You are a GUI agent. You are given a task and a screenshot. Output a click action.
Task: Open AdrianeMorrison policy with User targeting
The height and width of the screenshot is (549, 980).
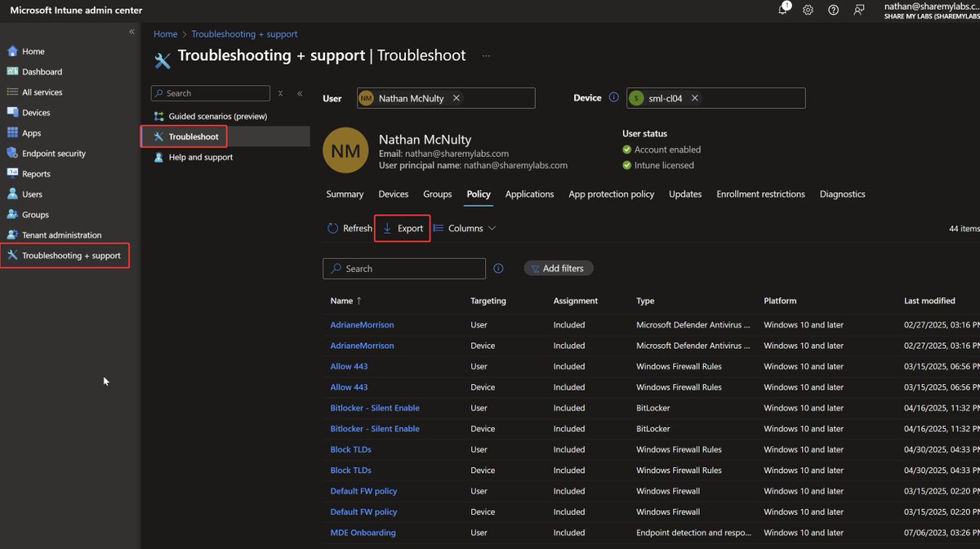[x=362, y=325]
